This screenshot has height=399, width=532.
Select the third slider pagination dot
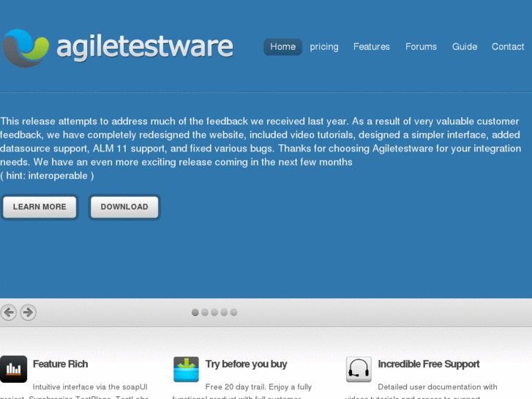[214, 313]
